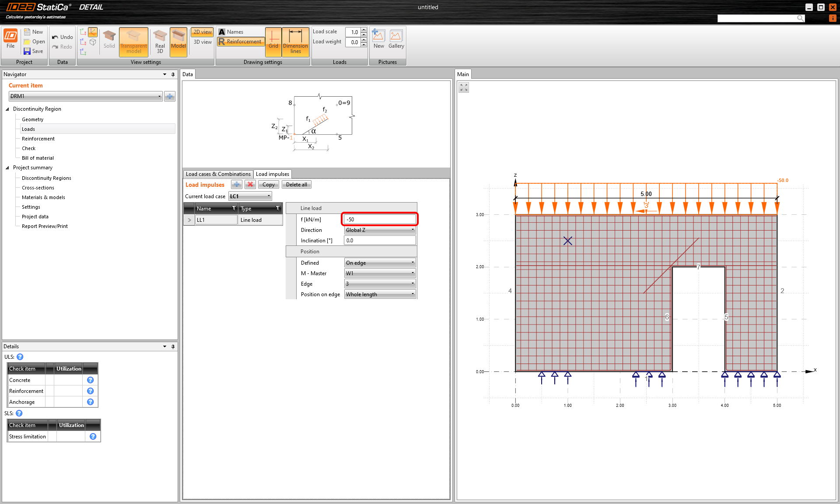Viewport: 840px width, 504px height.
Task: Switch to Load cases & Combinations tab
Action: [218, 174]
